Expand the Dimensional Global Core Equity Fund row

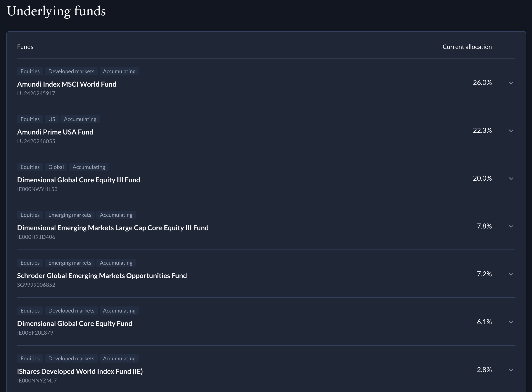pyautogui.click(x=511, y=322)
